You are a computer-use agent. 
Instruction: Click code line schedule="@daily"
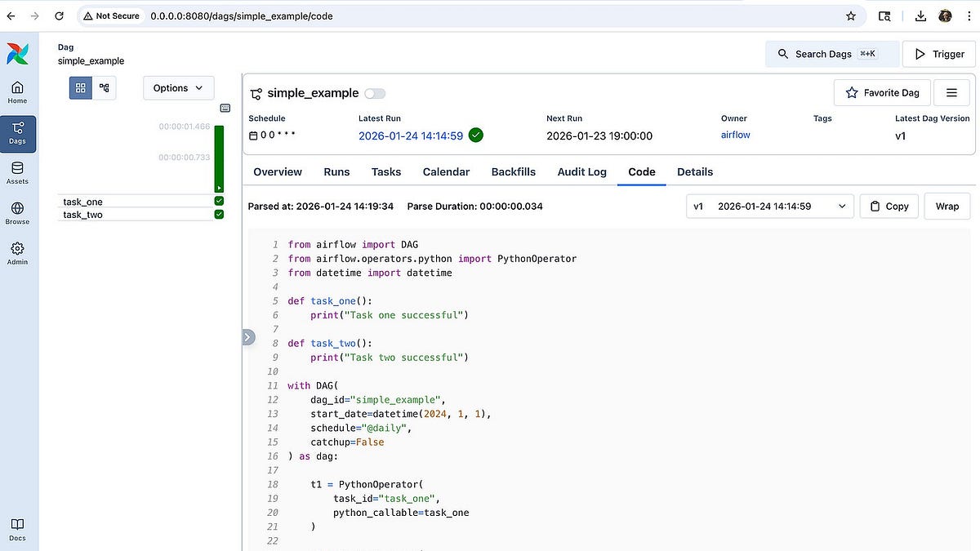[360, 428]
